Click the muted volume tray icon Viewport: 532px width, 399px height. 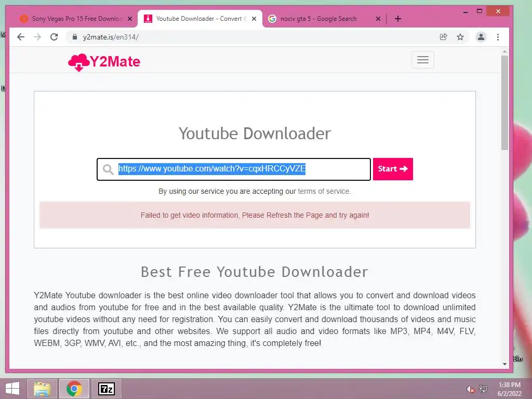(x=470, y=389)
